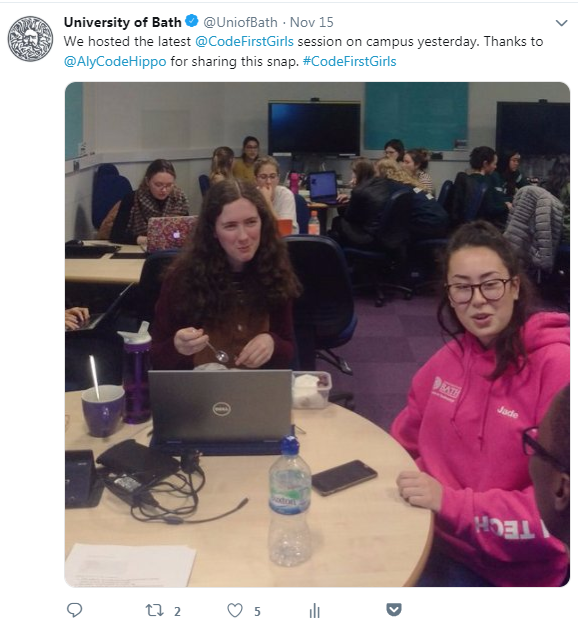The width and height of the screenshot is (578, 626).
Task: Click the reply speech bubble icon
Action: point(74,610)
